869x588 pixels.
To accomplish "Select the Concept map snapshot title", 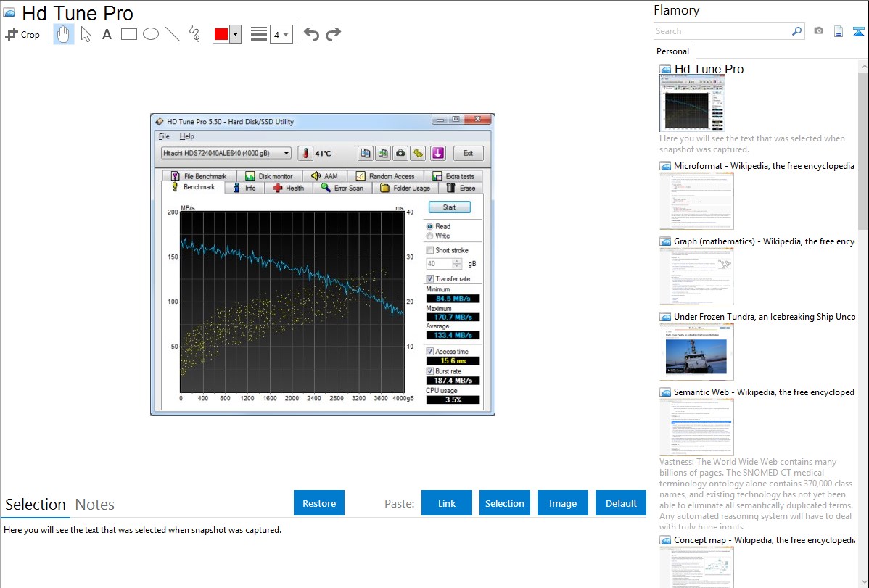I will pos(765,540).
